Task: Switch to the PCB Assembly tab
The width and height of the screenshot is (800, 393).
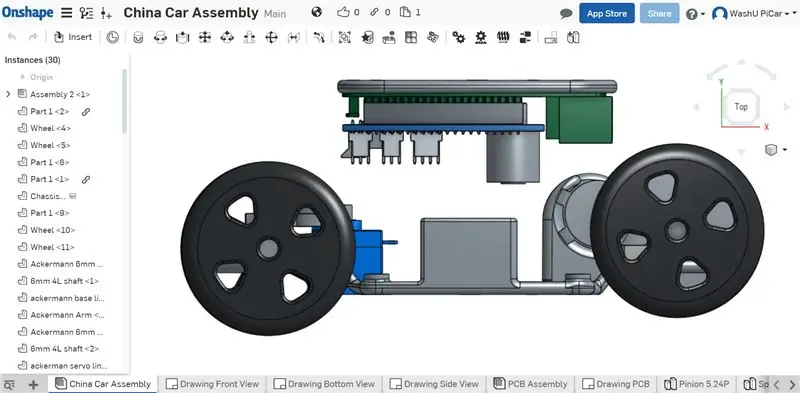Action: (531, 384)
